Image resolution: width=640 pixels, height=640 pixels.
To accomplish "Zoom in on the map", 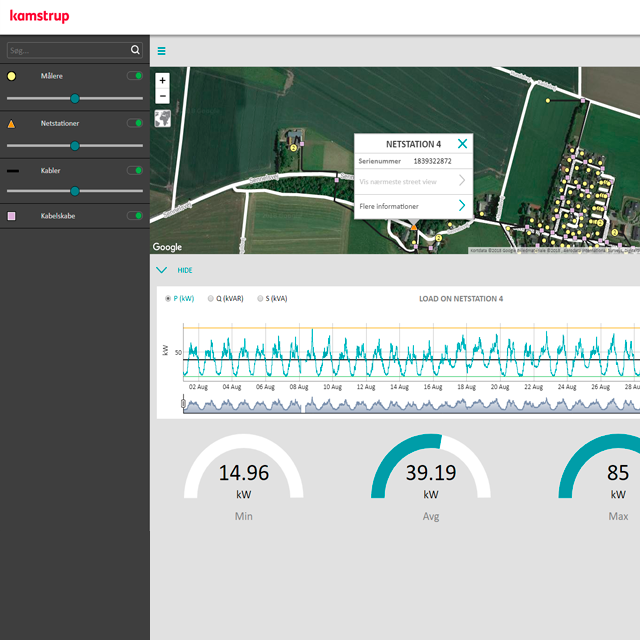I will pyautogui.click(x=163, y=80).
